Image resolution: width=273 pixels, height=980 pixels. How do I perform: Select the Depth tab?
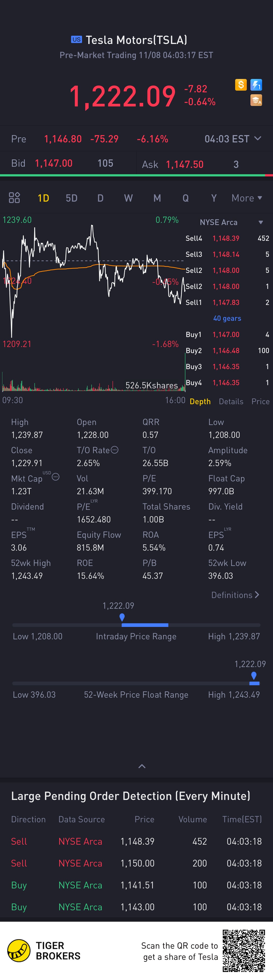click(200, 401)
